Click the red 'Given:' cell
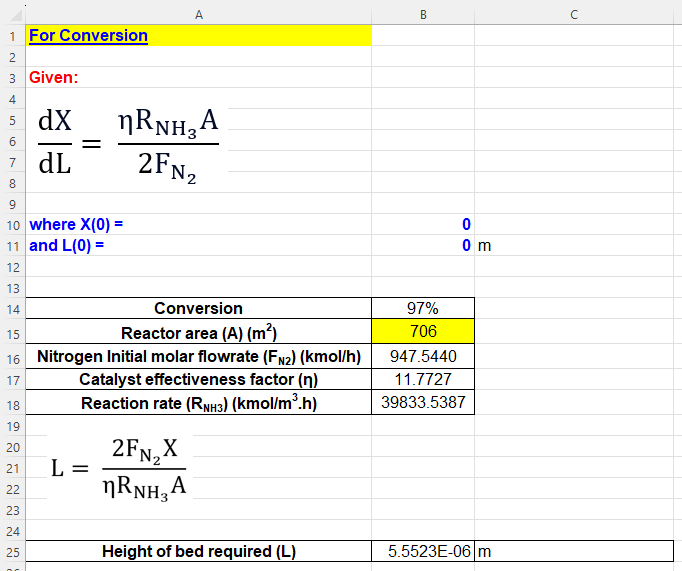This screenshot has height=571, width=682. tap(54, 77)
